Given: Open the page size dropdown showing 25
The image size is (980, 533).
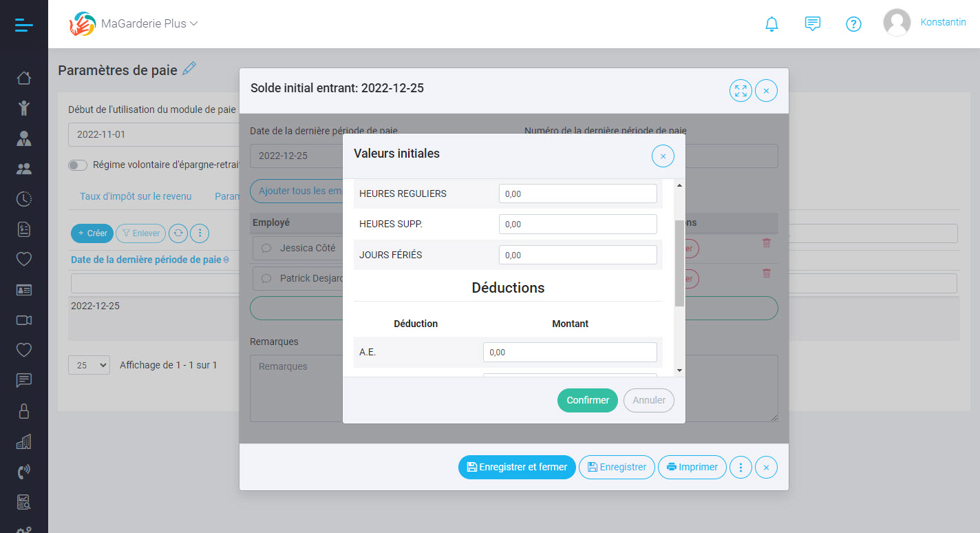Looking at the screenshot, I should [88, 364].
